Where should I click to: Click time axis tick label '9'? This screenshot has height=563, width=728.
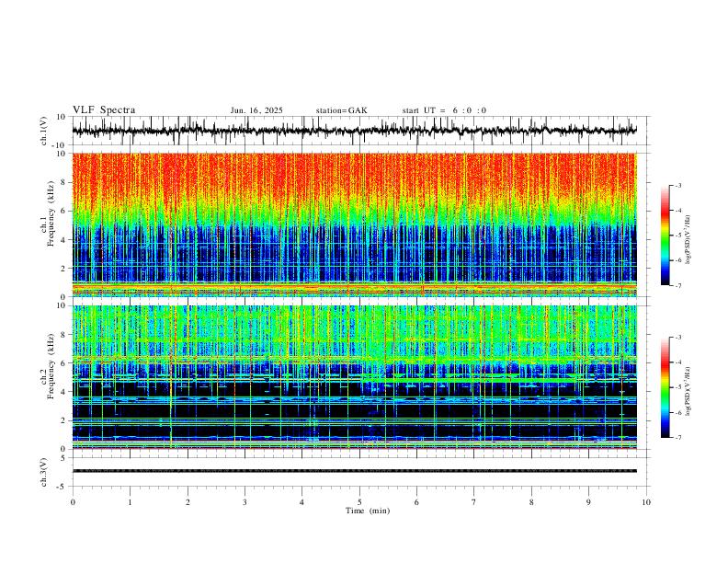tap(588, 502)
